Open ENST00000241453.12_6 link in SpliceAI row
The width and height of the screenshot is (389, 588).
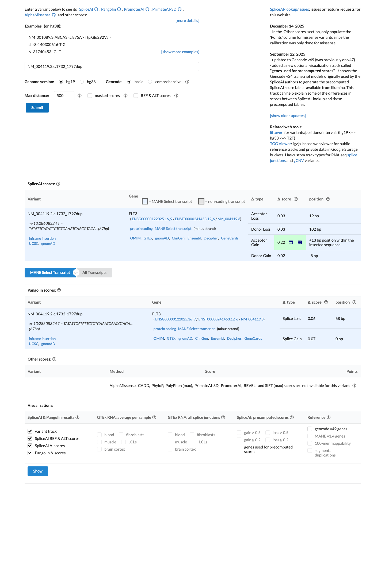click(194, 219)
